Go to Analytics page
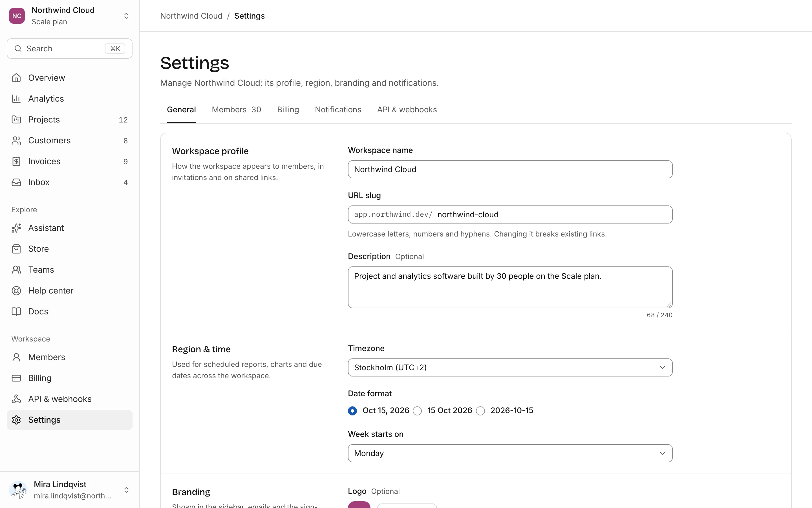 69,98
